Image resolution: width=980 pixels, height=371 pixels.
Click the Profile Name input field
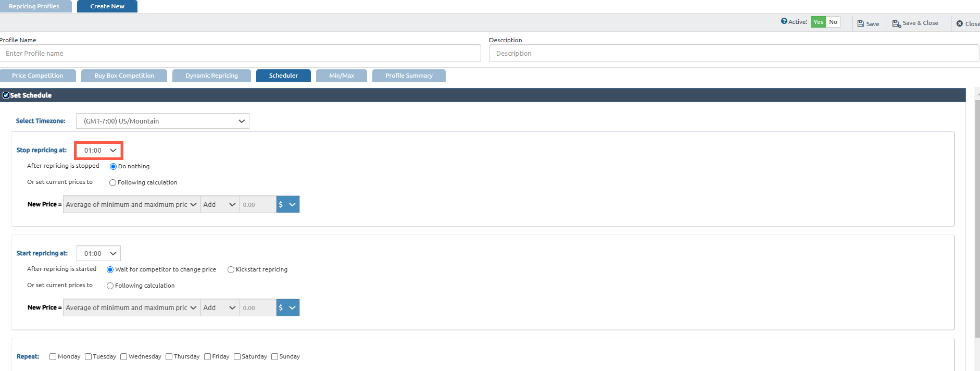pyautogui.click(x=241, y=53)
